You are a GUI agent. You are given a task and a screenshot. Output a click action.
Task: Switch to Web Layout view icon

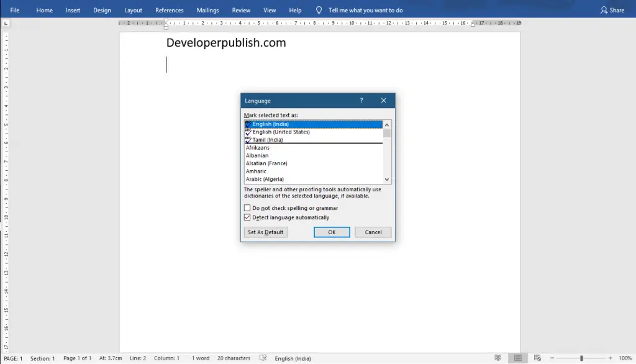(x=537, y=358)
